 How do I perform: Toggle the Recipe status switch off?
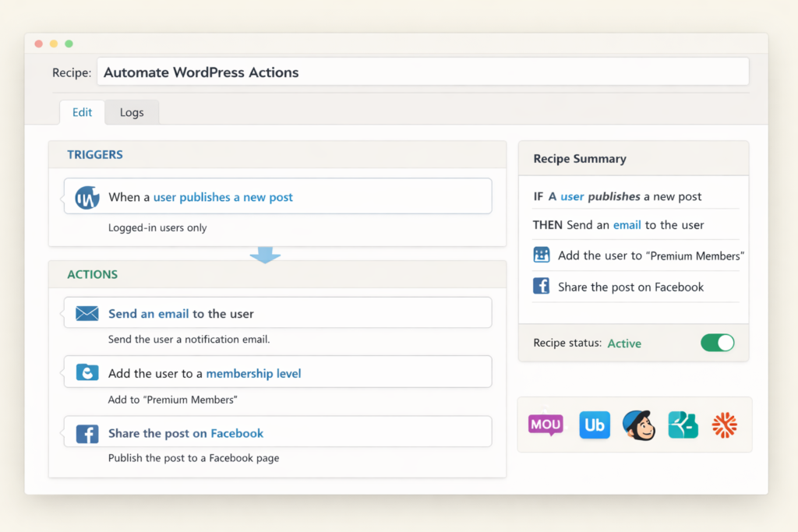718,343
